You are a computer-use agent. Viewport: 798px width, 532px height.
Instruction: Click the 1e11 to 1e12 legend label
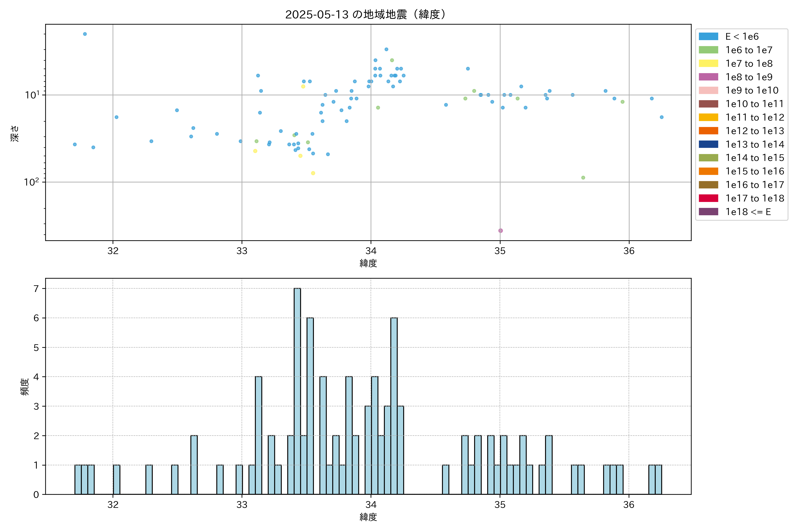755,117
